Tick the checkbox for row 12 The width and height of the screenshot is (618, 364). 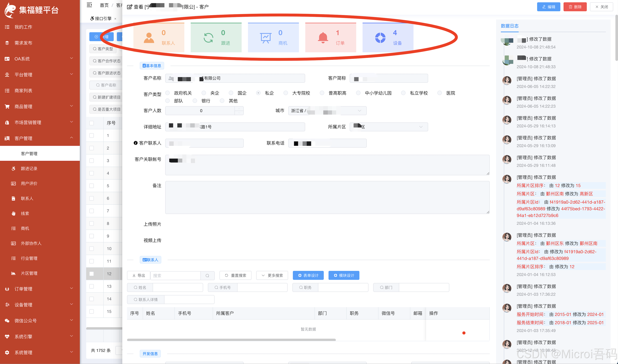point(91,274)
